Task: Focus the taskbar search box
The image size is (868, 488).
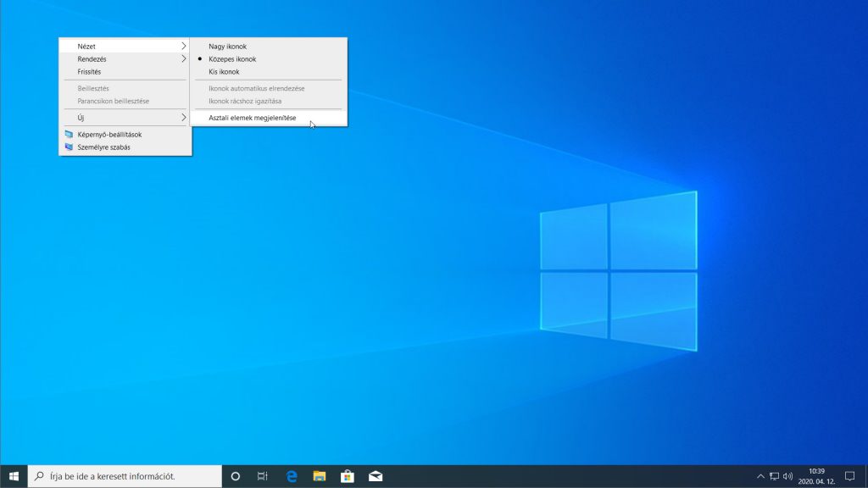Action: [125, 476]
